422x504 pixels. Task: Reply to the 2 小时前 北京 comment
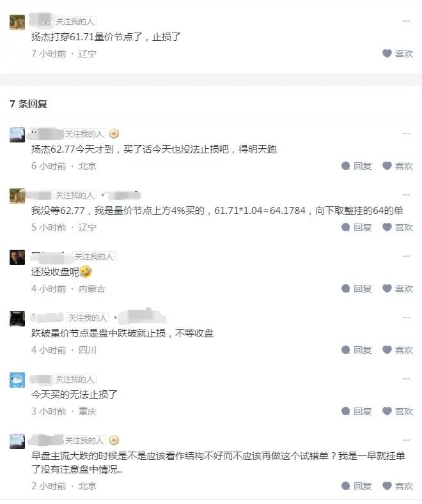[x=356, y=485]
